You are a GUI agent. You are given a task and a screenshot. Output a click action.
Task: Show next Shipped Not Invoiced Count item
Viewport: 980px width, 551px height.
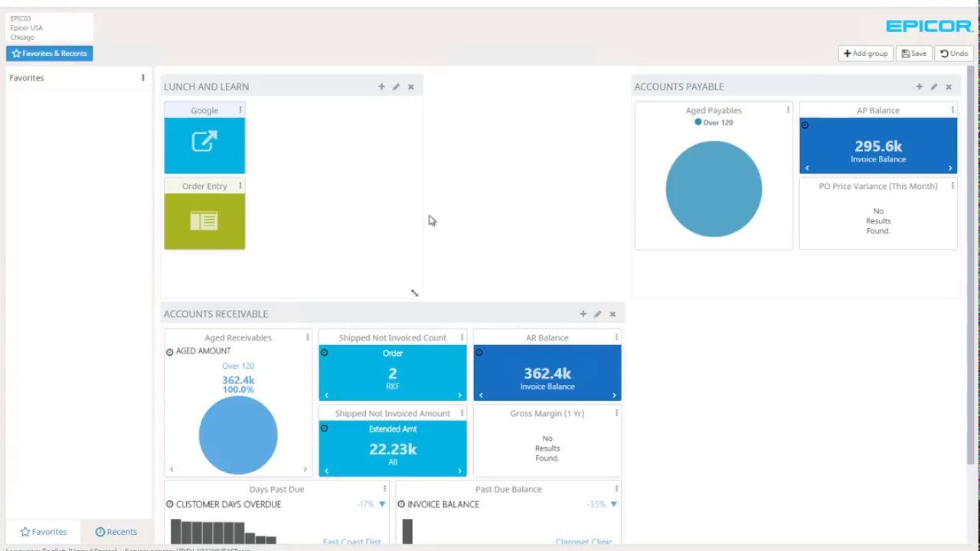(459, 395)
